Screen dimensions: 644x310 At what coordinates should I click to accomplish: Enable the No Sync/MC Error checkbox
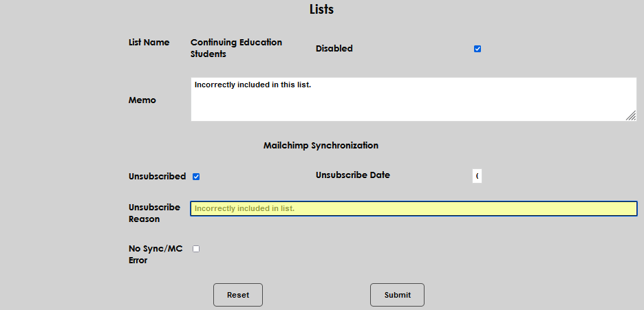click(196, 249)
